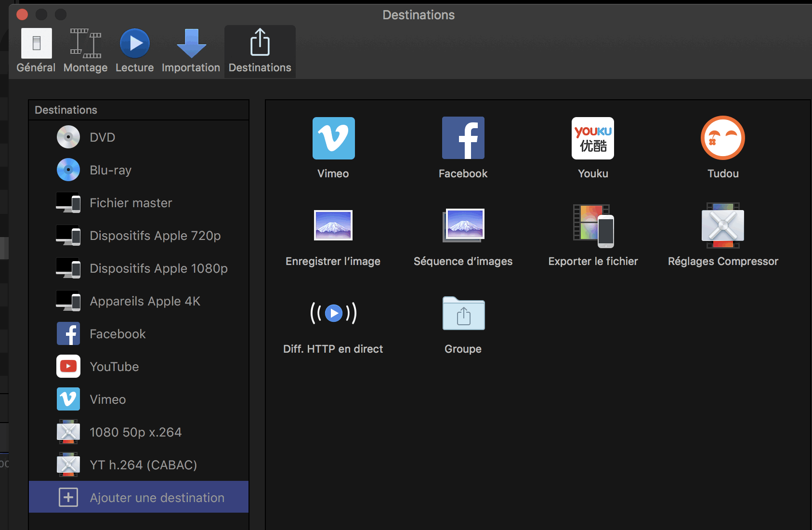Click the Vimeo icon in the destinations grid
This screenshot has width=812, height=530.
pyautogui.click(x=333, y=138)
